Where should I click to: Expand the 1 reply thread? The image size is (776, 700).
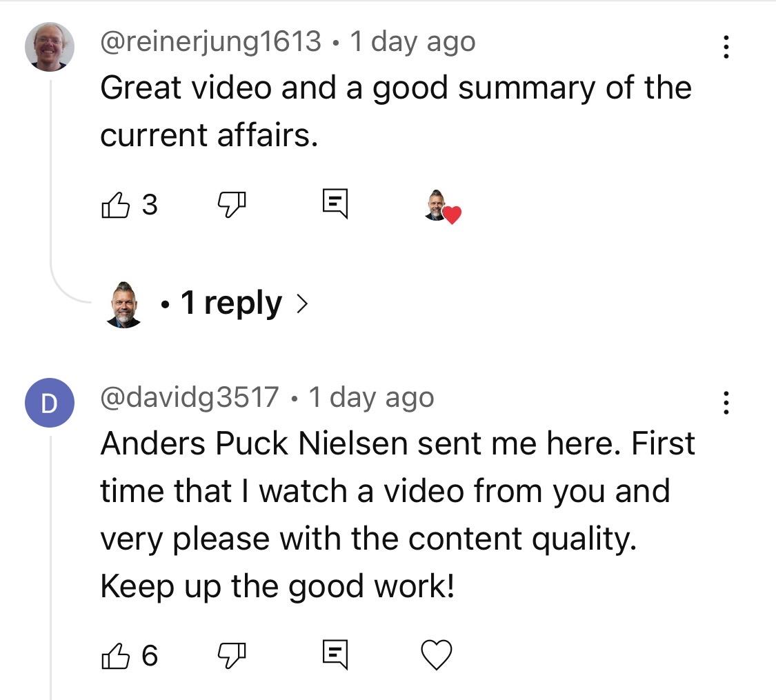pos(231,303)
